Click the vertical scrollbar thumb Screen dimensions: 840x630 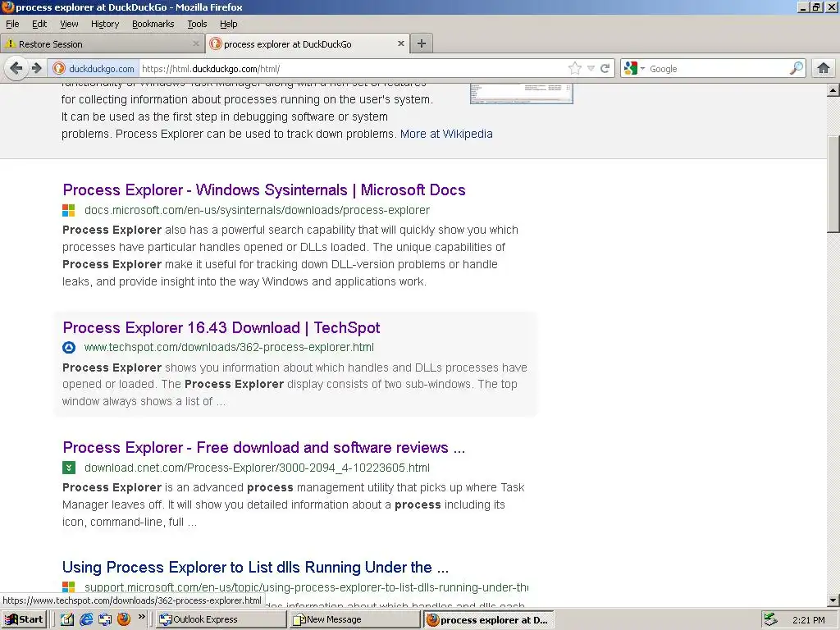click(x=833, y=185)
